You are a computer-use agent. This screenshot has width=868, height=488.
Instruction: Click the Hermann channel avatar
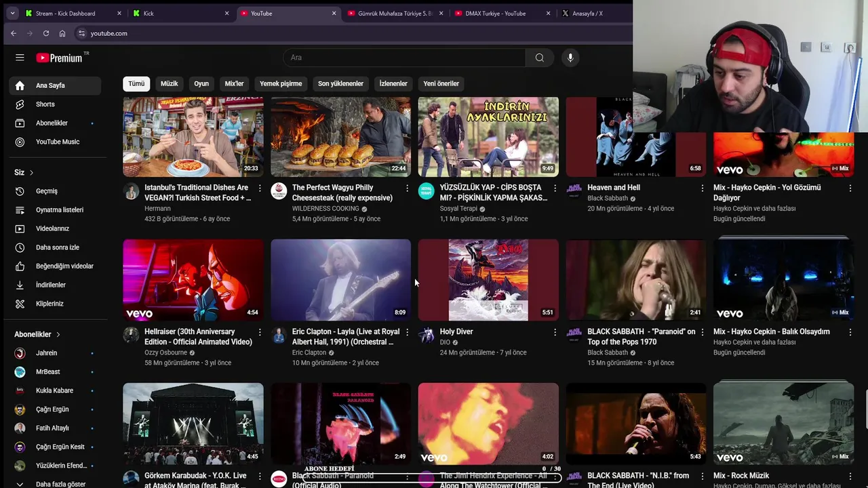tap(131, 191)
